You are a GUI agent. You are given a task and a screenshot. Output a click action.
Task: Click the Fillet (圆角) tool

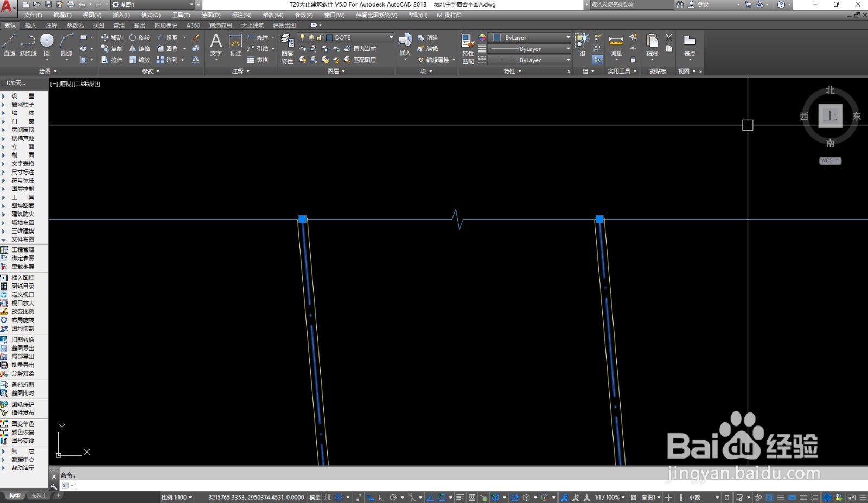point(167,49)
